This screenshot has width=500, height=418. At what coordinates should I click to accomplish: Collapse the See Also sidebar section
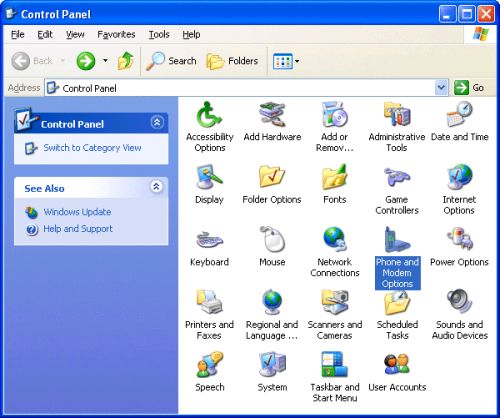(156, 186)
